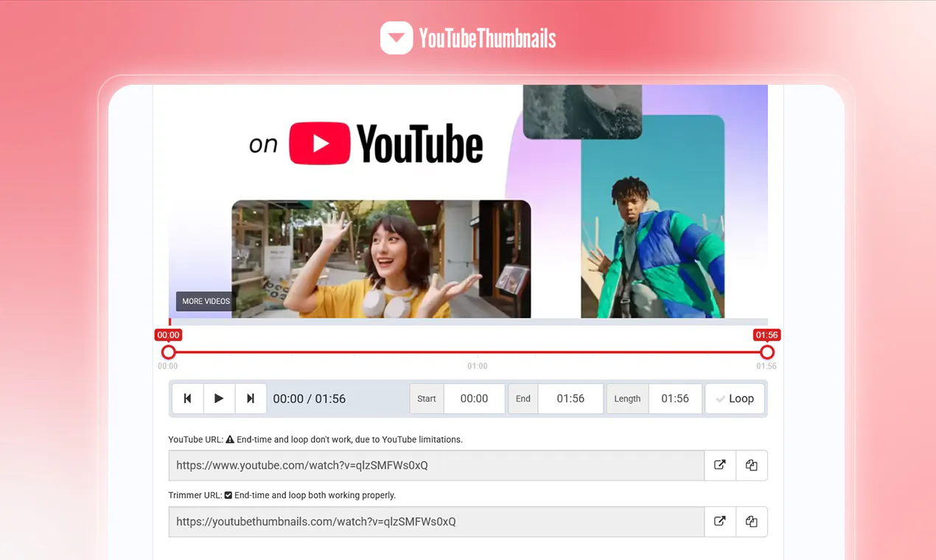936x560 pixels.
Task: Click the red trim range track
Action: point(468,352)
